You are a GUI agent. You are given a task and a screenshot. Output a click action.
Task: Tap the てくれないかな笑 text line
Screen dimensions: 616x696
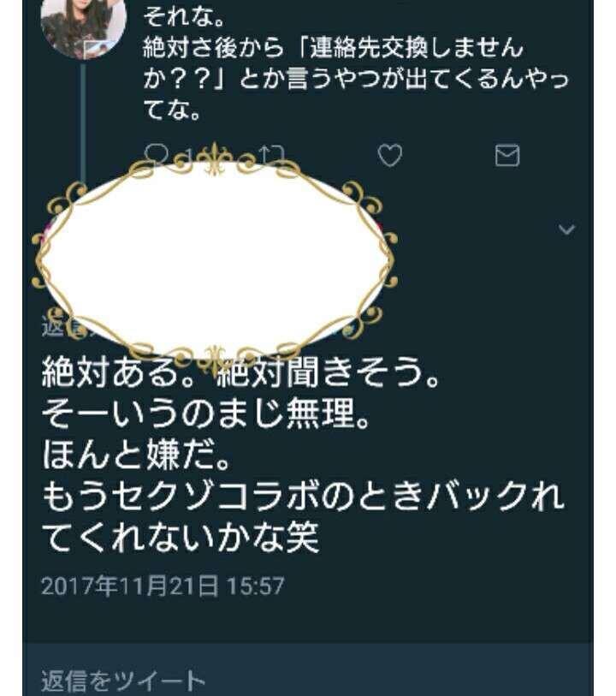[x=180, y=537]
